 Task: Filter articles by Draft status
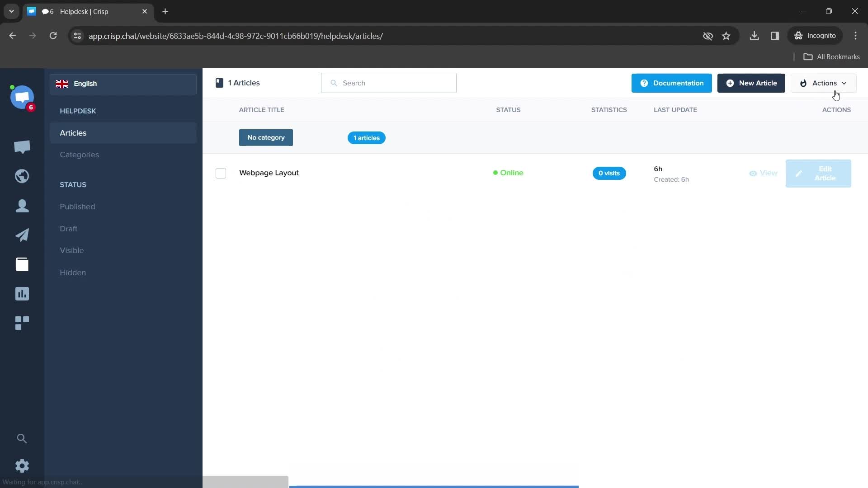click(68, 229)
